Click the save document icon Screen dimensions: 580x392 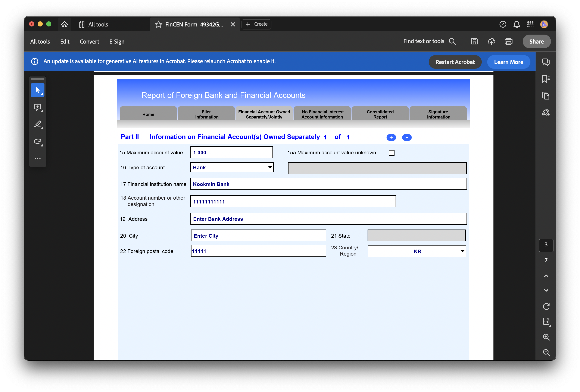pos(474,41)
